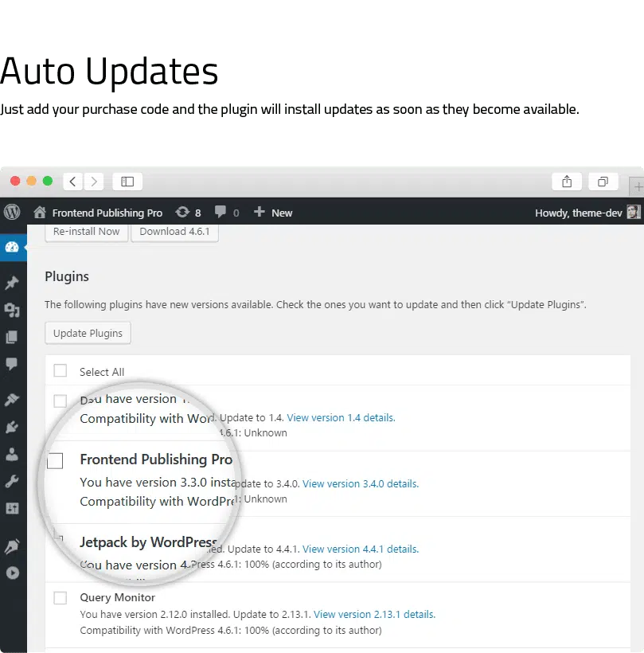Click the browser share icon
The height and width of the screenshot is (653, 644).
click(x=567, y=182)
